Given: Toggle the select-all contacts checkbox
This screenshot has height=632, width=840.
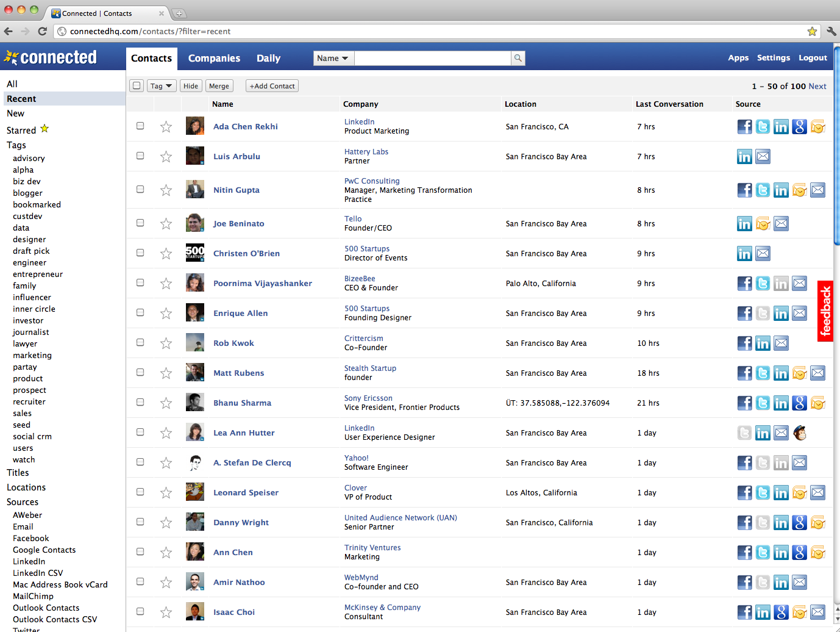Looking at the screenshot, I should pos(137,86).
